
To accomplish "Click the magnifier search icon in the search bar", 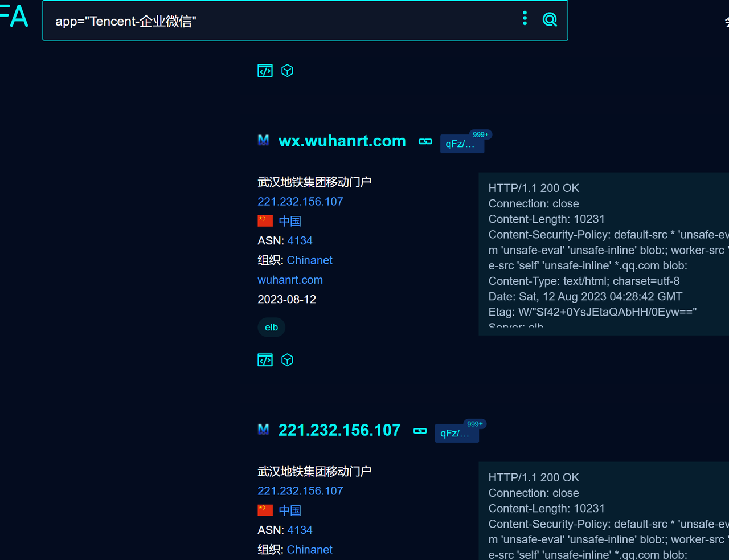I will point(550,20).
